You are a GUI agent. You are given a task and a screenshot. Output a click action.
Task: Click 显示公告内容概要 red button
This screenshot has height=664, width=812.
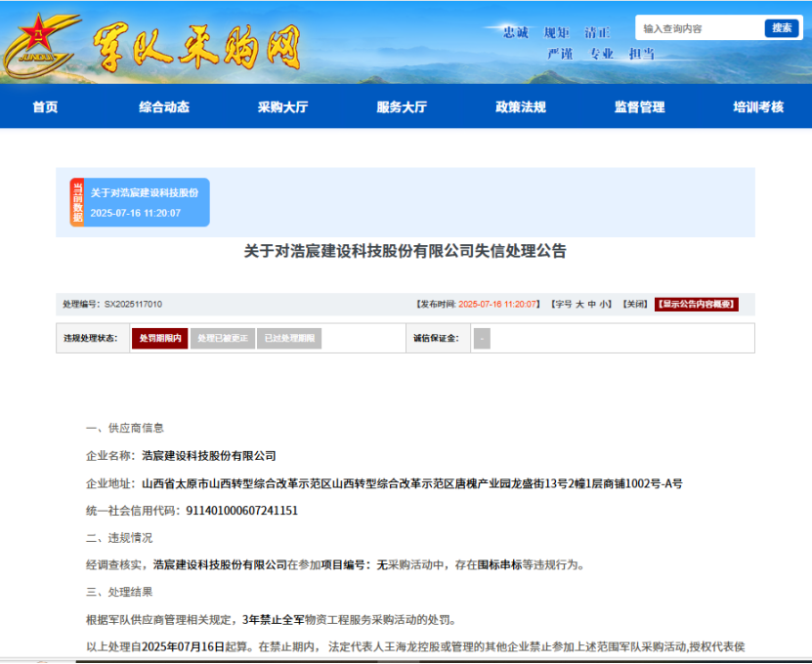697,305
